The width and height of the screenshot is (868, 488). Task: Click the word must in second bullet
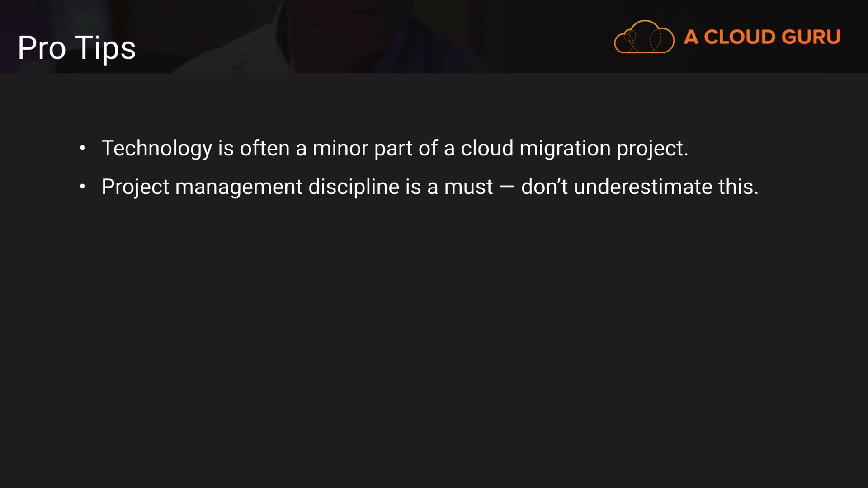468,187
